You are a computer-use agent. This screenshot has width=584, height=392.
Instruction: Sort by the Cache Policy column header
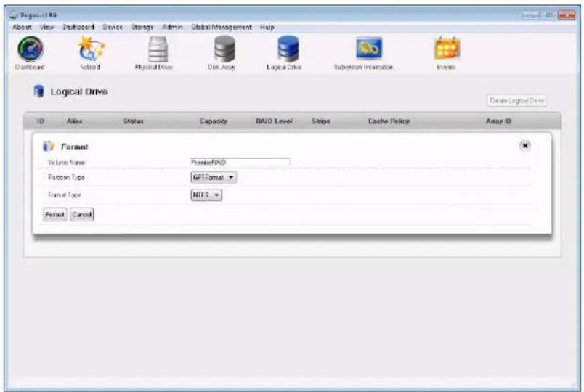coord(389,121)
